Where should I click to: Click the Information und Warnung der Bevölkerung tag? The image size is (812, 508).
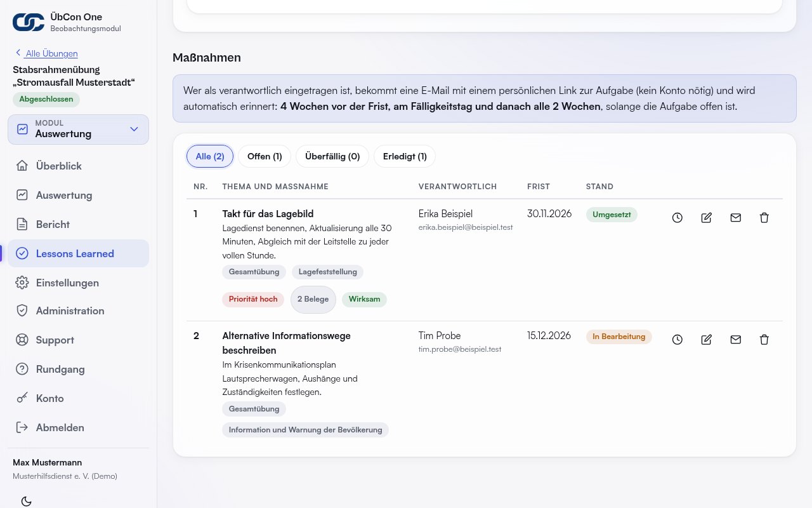pos(305,430)
